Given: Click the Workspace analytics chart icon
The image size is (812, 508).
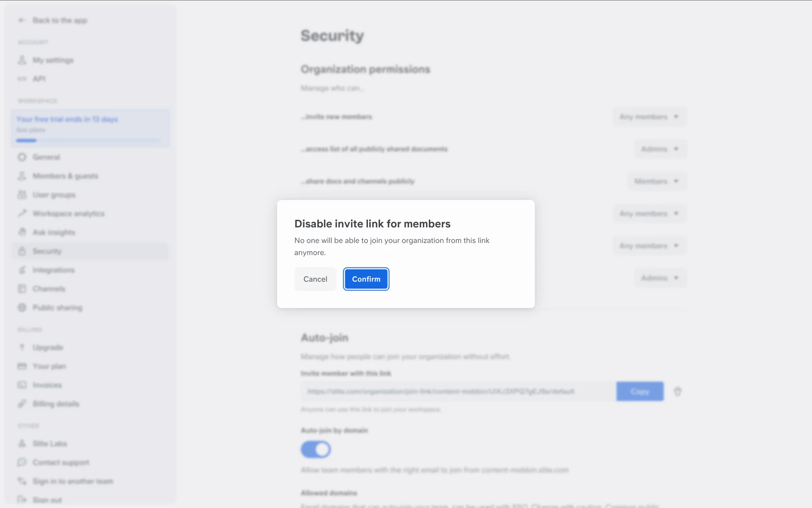Looking at the screenshot, I should click(22, 213).
